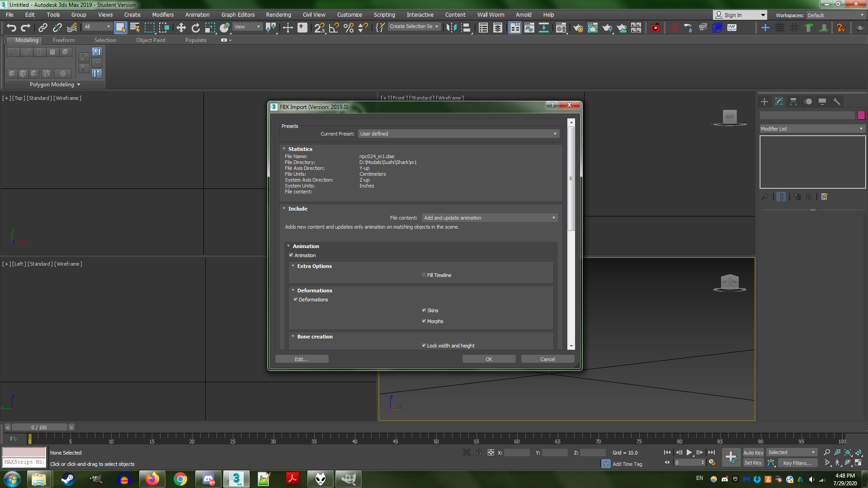Open Select by Name list
This screenshot has width=868, height=488.
click(x=135, y=28)
